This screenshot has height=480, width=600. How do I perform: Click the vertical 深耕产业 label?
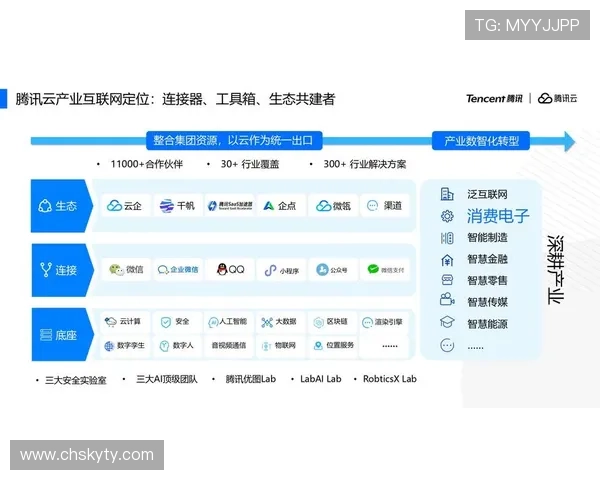[556, 269]
